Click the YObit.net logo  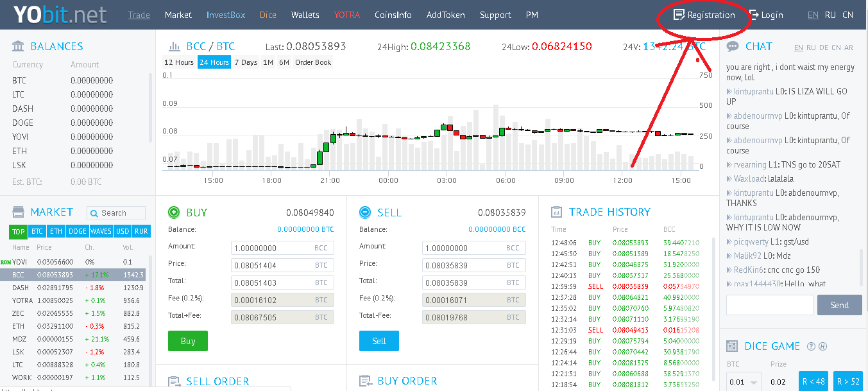tap(59, 14)
